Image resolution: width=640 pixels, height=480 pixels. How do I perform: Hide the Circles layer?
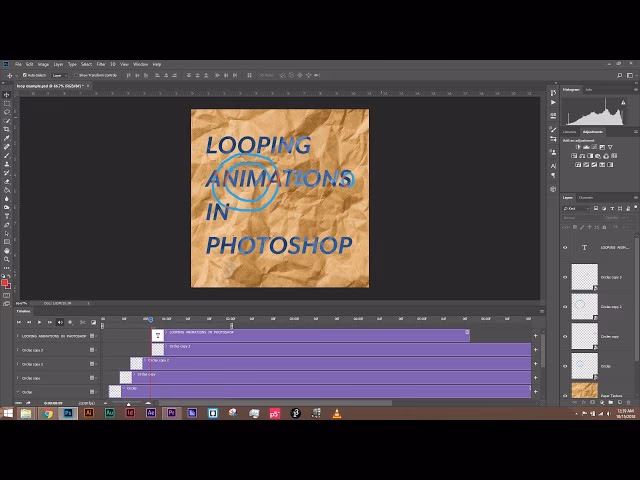(565, 366)
